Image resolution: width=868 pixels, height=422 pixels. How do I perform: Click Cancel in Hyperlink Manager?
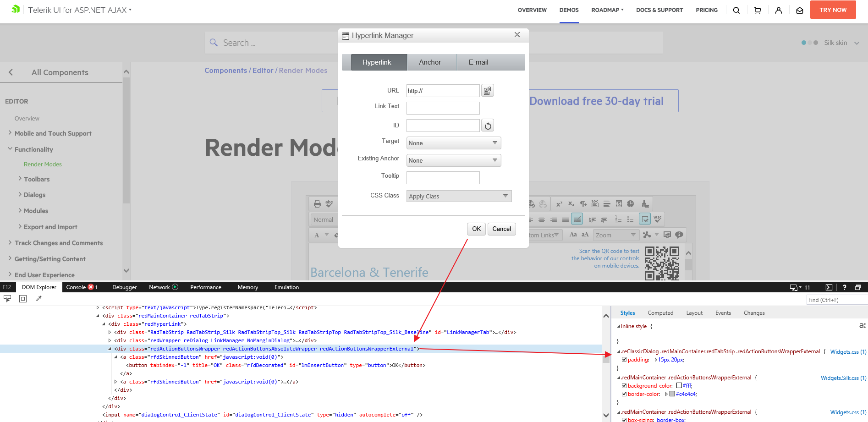(x=502, y=229)
